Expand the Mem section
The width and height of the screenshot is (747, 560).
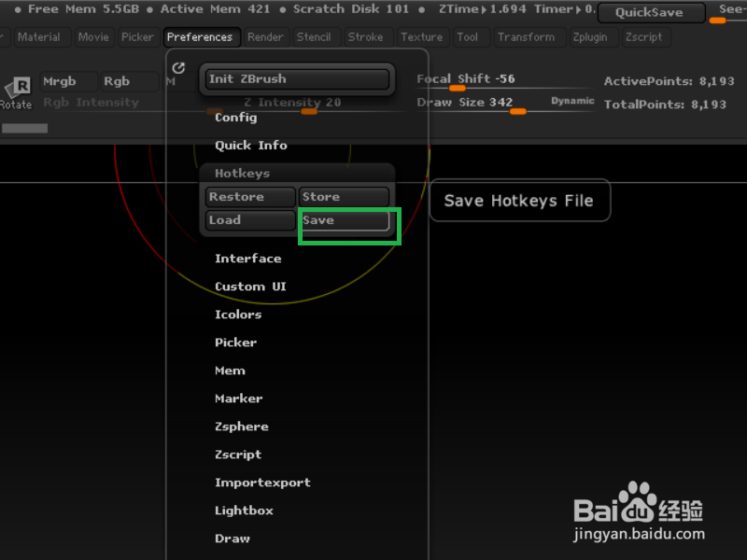pos(230,371)
